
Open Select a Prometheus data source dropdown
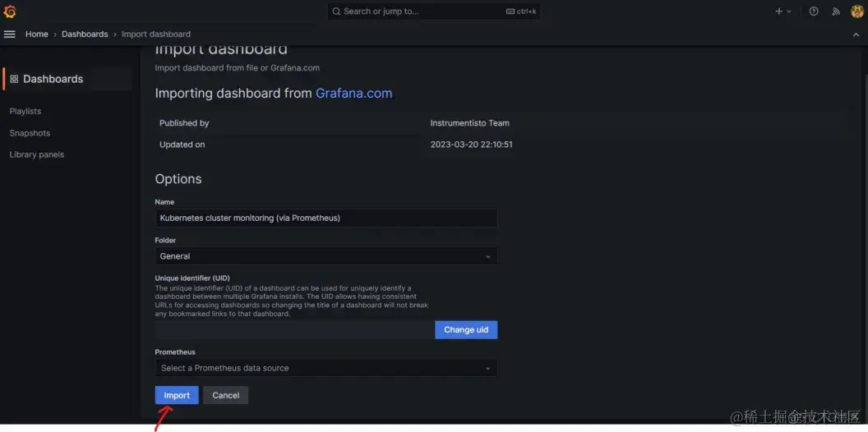(326, 368)
